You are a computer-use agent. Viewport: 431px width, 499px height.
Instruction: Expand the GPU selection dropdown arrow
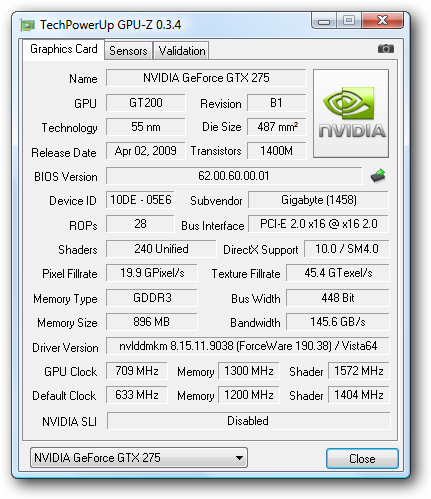[x=239, y=458]
